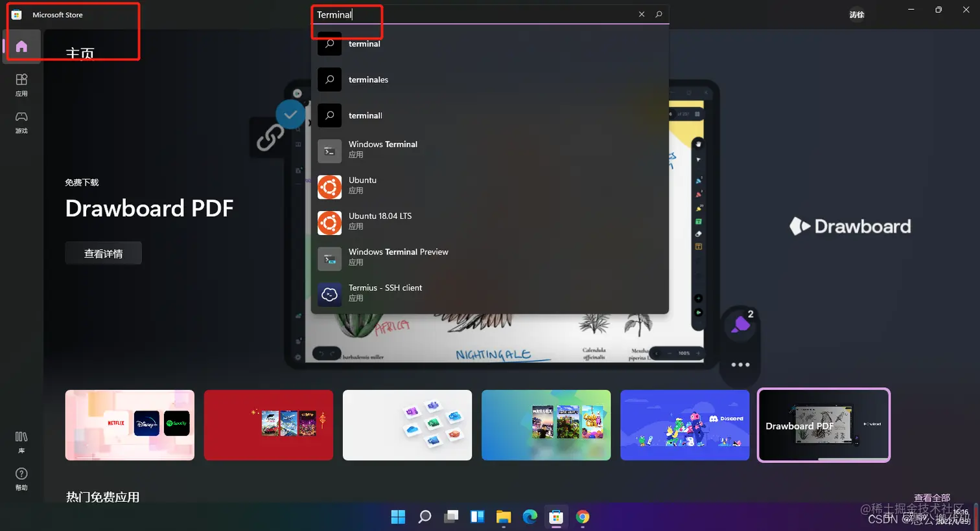Click the Ubuntu 18.04 LTS orange icon
The width and height of the screenshot is (980, 531).
click(329, 223)
